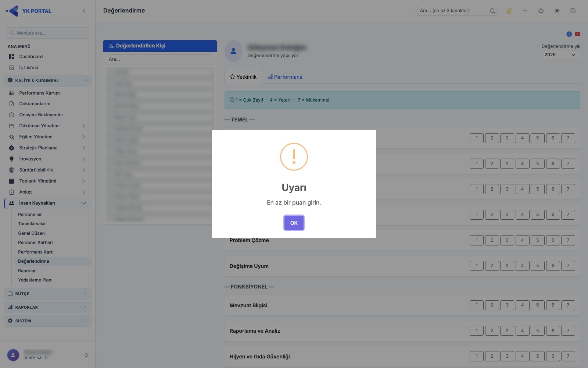Collapse the KALİTE & KURUMSAL section
The height and width of the screenshot is (368, 588).
click(x=48, y=81)
